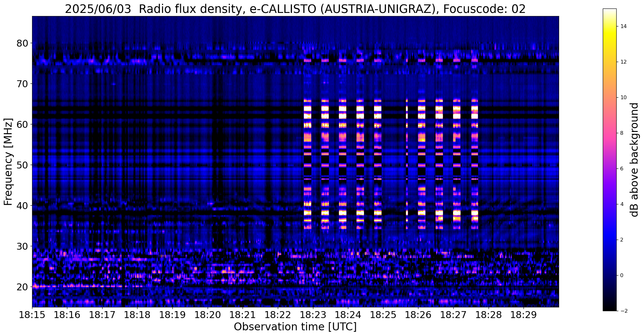Screen dimensions: 644x336
Task: Click the 70 MHz frequency tick label
Action: pos(22,84)
